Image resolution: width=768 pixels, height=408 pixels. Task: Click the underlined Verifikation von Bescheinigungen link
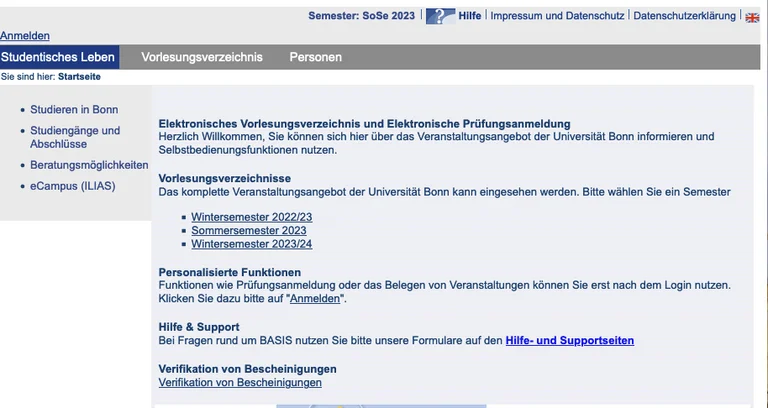pyautogui.click(x=240, y=383)
